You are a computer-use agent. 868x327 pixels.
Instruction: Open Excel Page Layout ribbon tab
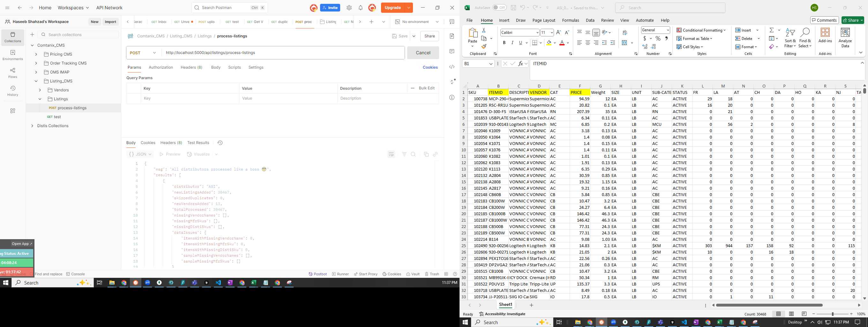click(x=543, y=20)
